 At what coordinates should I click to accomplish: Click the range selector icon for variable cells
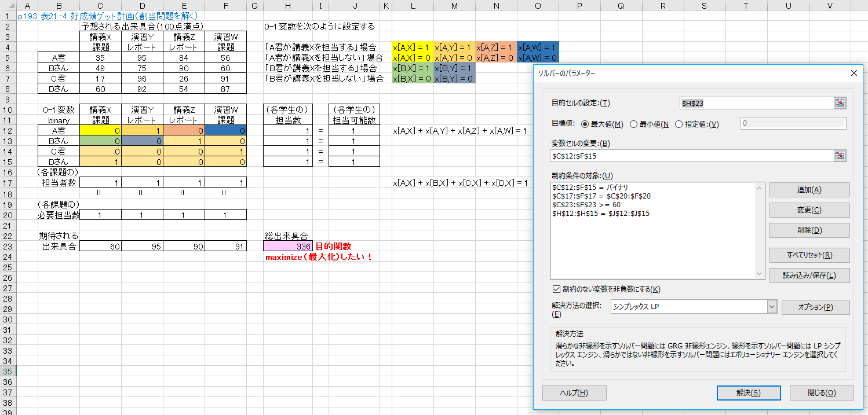(x=840, y=156)
